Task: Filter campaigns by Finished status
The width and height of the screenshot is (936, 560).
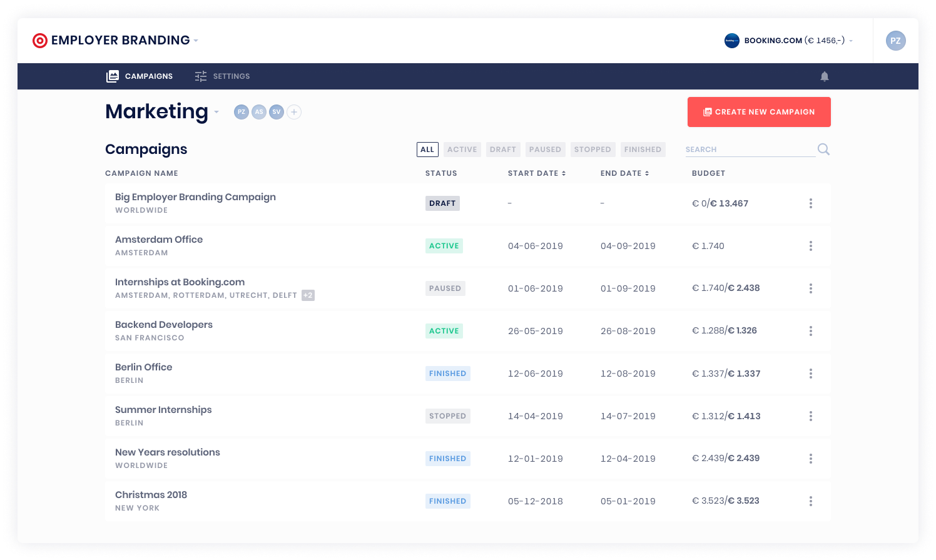Action: tap(643, 150)
